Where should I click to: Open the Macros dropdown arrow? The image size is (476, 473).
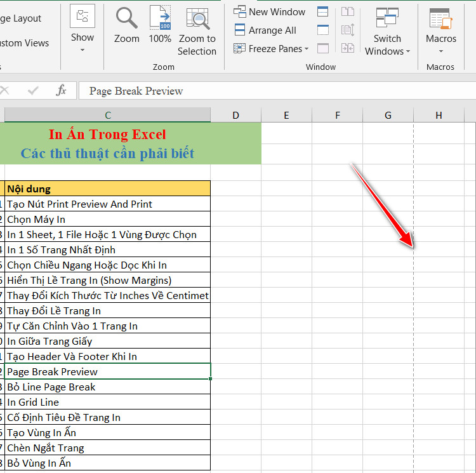click(441, 51)
